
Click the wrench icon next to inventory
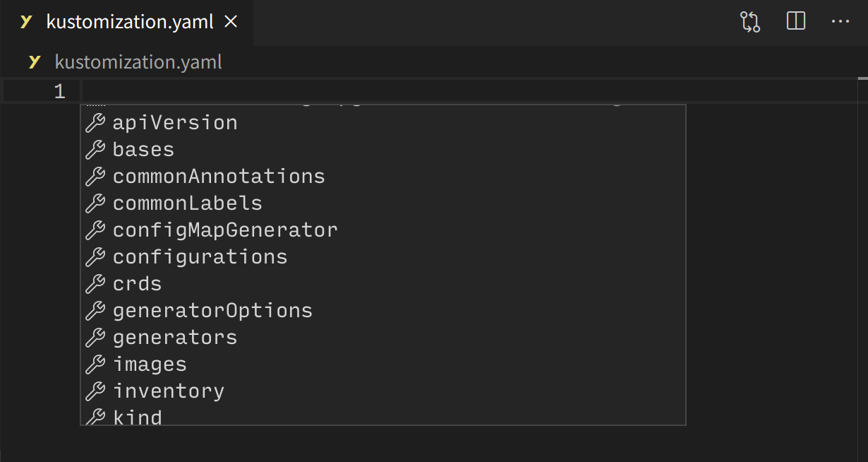click(95, 391)
